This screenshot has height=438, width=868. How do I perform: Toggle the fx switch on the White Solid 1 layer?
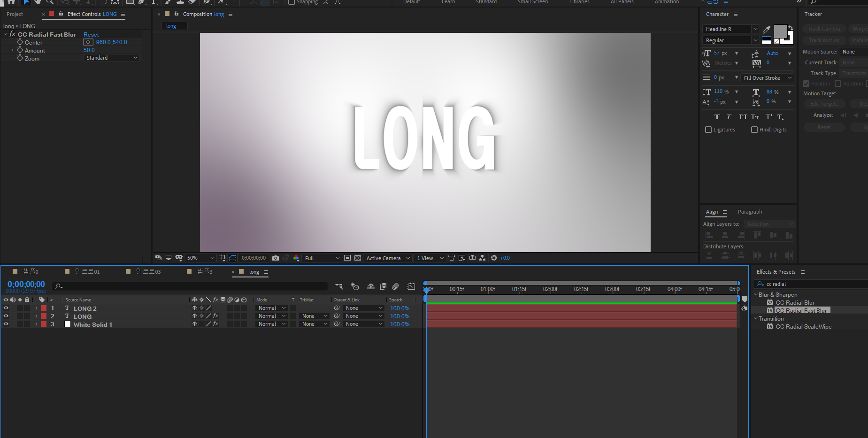click(216, 324)
